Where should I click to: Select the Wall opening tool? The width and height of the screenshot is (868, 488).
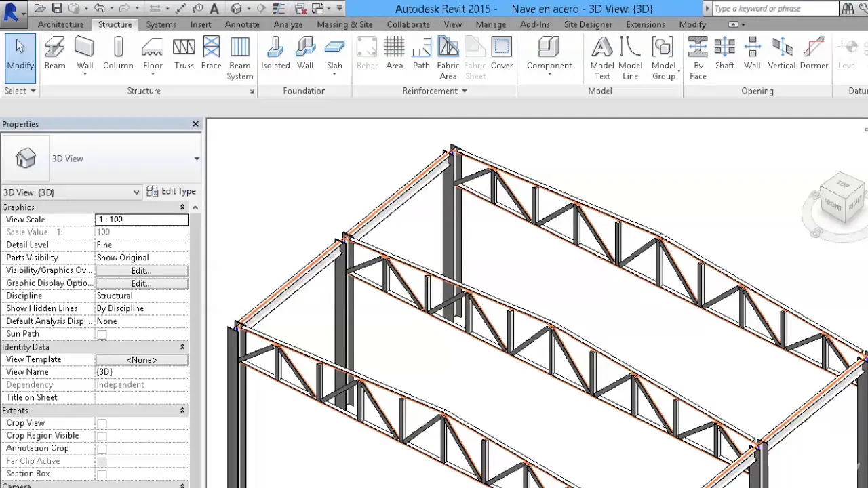[752, 54]
